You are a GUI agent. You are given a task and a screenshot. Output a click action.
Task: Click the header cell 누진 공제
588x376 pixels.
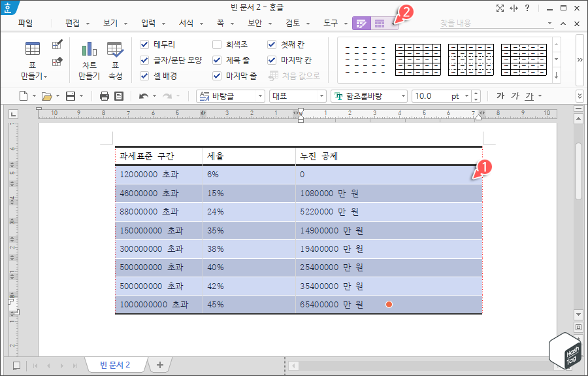[x=389, y=156]
